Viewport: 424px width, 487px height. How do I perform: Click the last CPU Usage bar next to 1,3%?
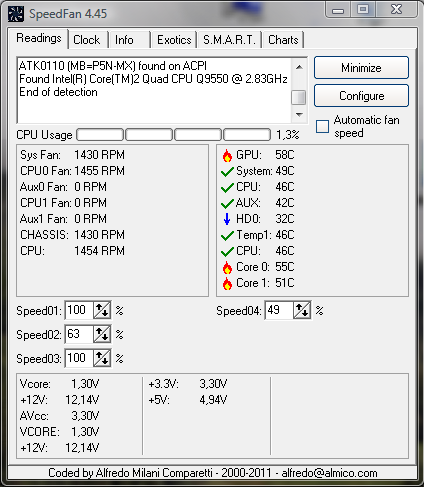[247, 135]
